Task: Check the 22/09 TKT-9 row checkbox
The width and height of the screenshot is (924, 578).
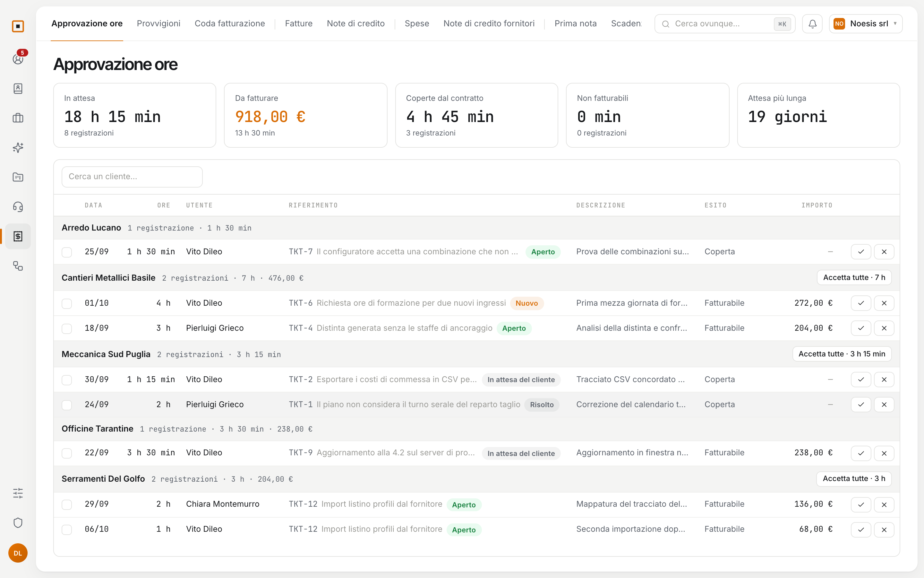Action: [x=67, y=453]
